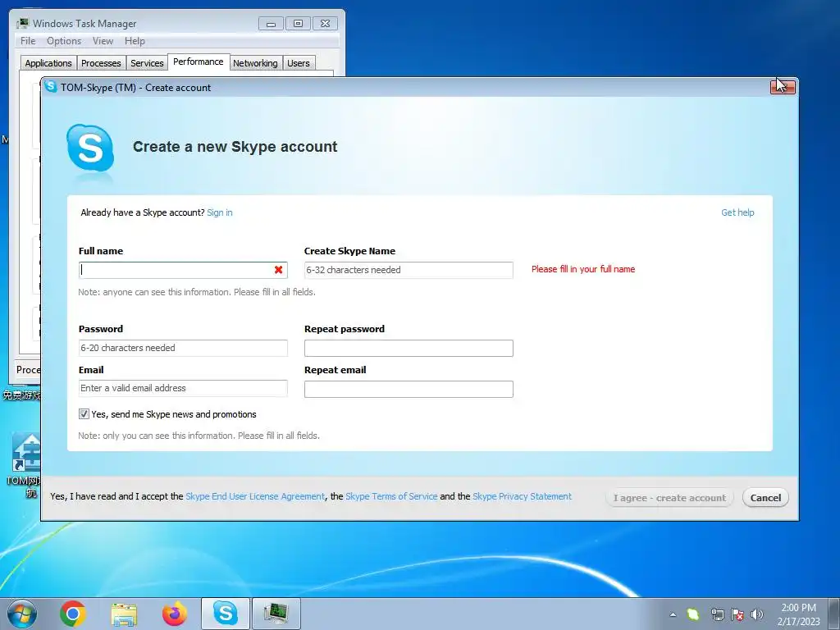Open the View menu in Task Manager
Viewport: 840px width, 630px height.
(x=103, y=41)
